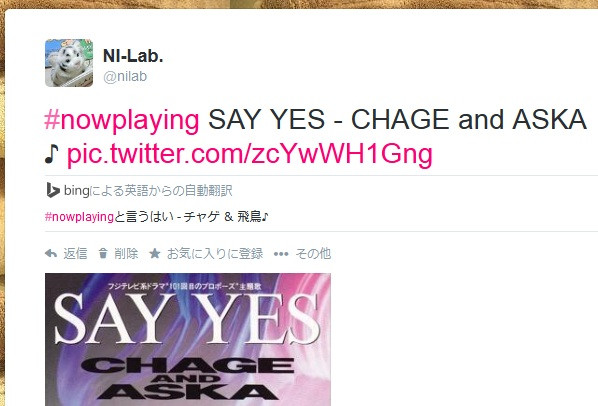Viewport: 598px width, 406px height.
Task: Click the reply arrow icon
Action: pos(51,254)
